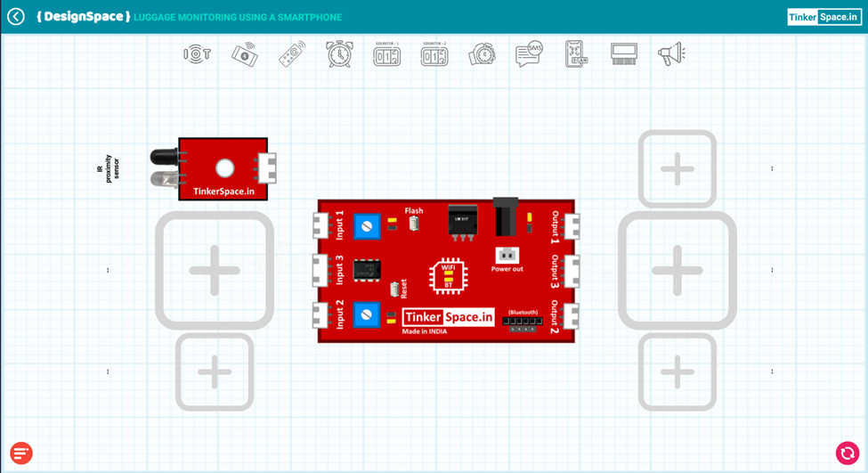Open the orange menu button

click(21, 453)
